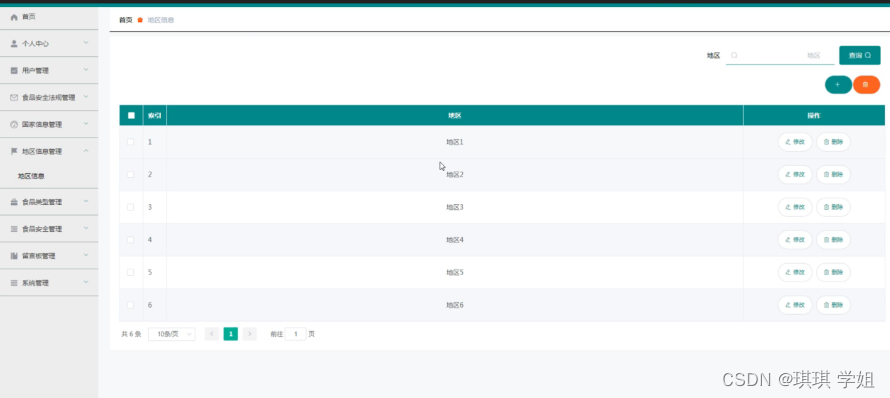Click 删除 for row 地区2
This screenshot has width=890, height=398.
point(833,174)
